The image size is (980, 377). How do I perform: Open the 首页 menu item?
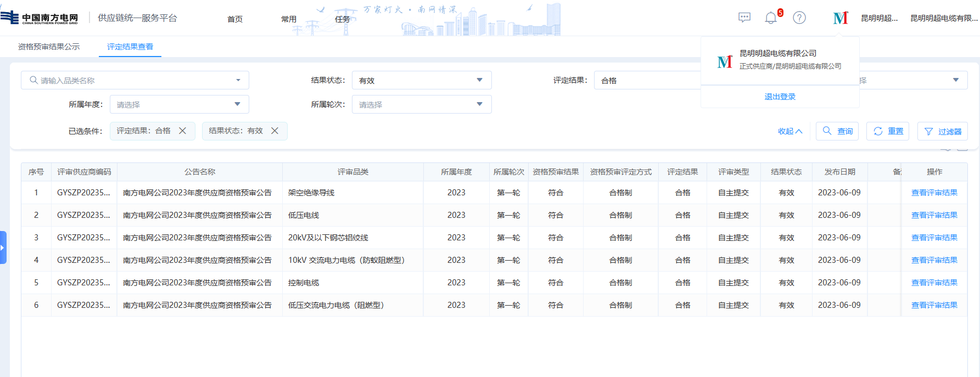[x=235, y=19]
